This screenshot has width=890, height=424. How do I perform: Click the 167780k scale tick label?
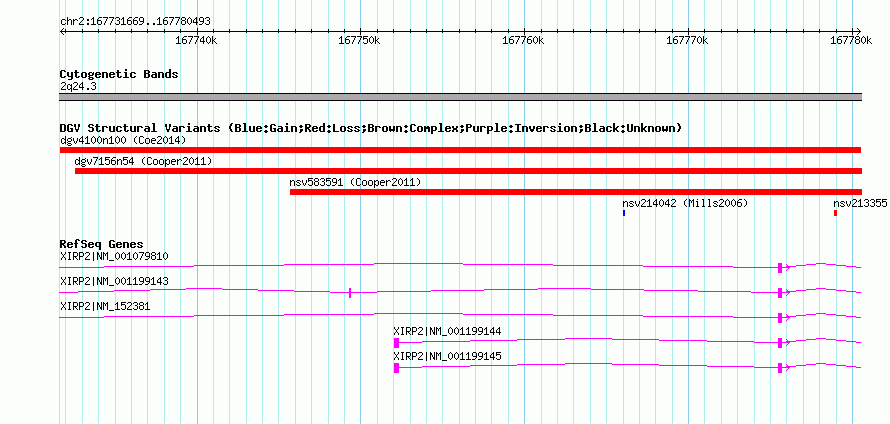[x=851, y=40]
